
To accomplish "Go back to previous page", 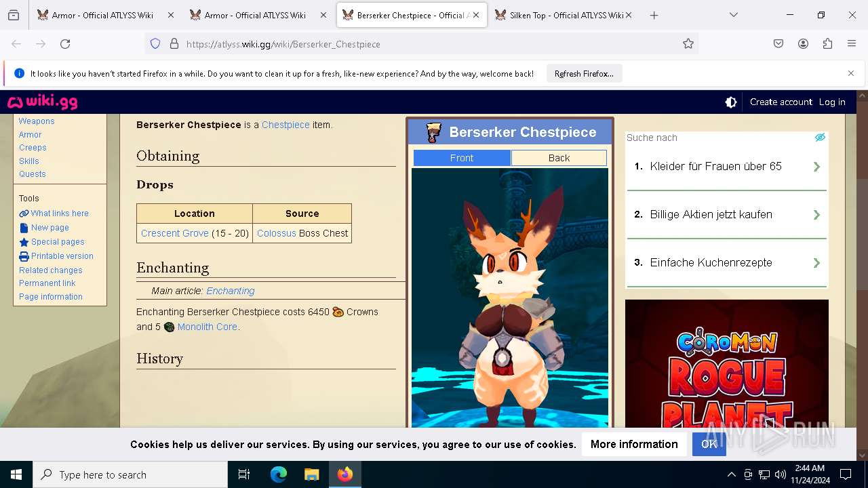I will (x=16, y=43).
